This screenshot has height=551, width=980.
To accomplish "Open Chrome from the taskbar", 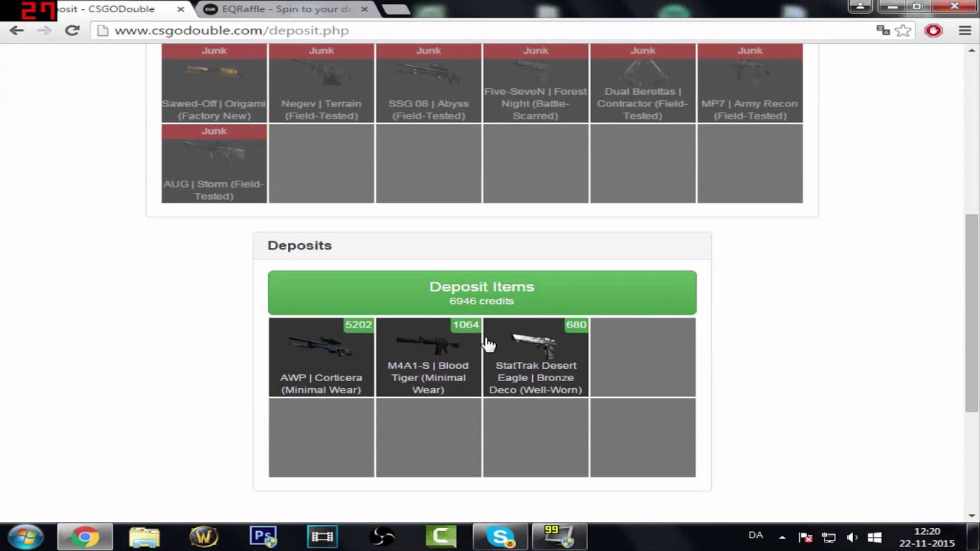I will [85, 537].
